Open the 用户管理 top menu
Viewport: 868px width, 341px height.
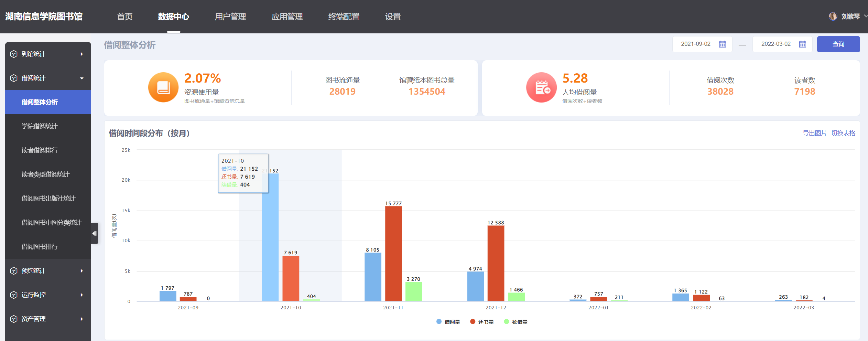pos(230,17)
